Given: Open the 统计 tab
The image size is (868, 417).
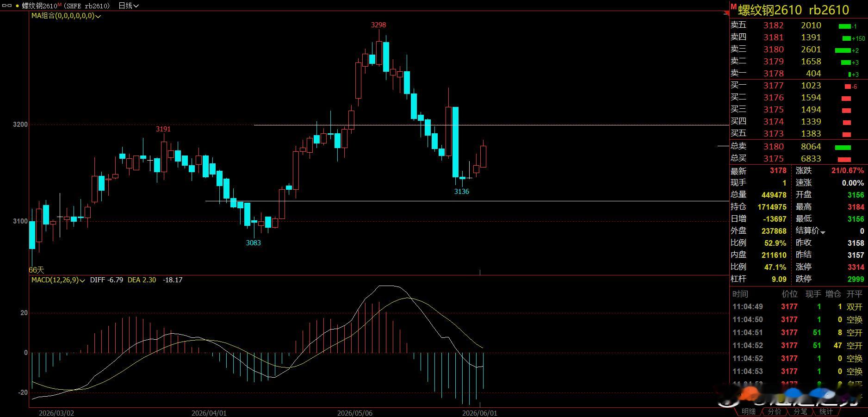Looking at the screenshot, I should pos(826,411).
